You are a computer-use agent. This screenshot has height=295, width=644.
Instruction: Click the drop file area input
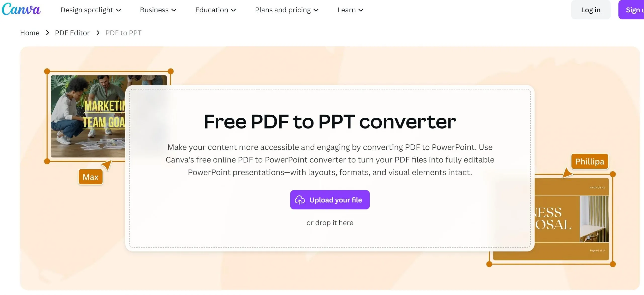coord(330,223)
